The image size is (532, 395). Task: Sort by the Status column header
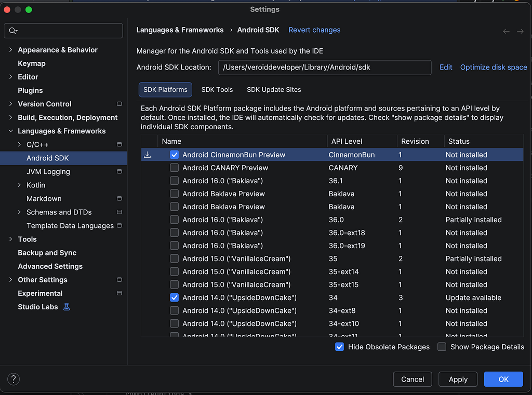[484, 141]
